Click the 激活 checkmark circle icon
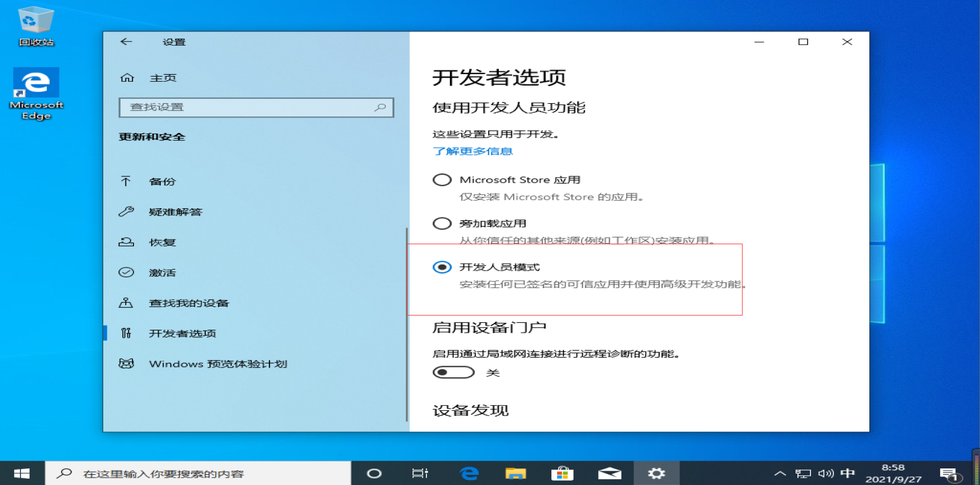The image size is (980, 485). click(x=126, y=272)
